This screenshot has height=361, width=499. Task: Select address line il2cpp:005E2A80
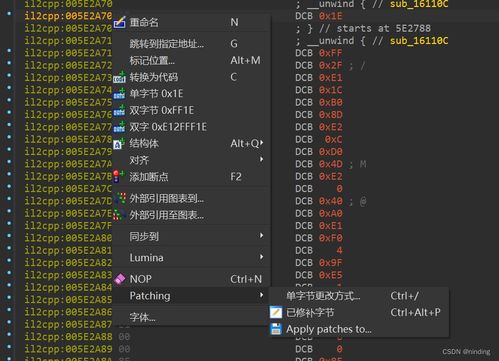pos(68,238)
